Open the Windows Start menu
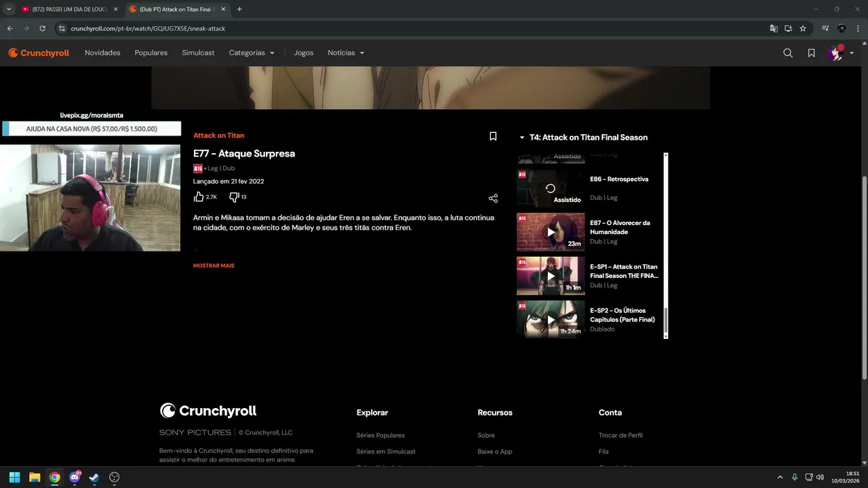Screen dimensions: 868x488 click(14, 477)
